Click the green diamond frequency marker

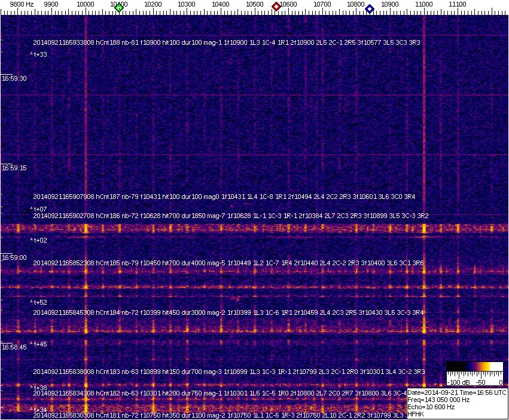point(119,8)
